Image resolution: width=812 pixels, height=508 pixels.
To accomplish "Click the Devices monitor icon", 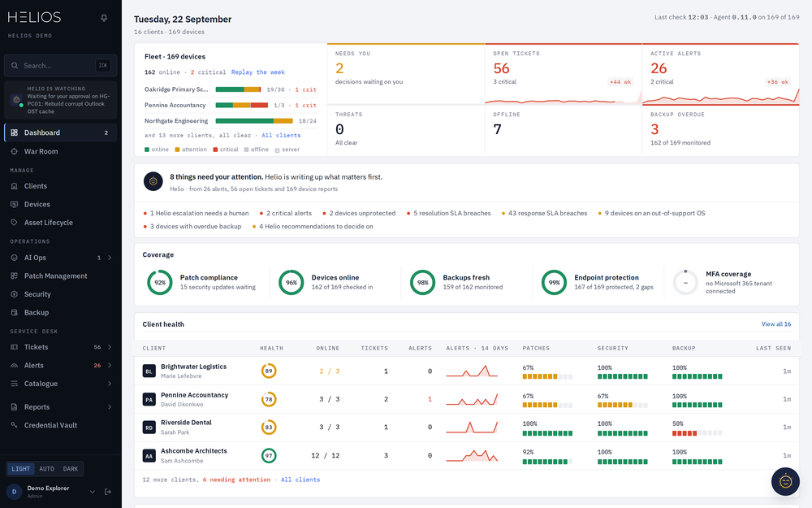I will tap(14, 204).
